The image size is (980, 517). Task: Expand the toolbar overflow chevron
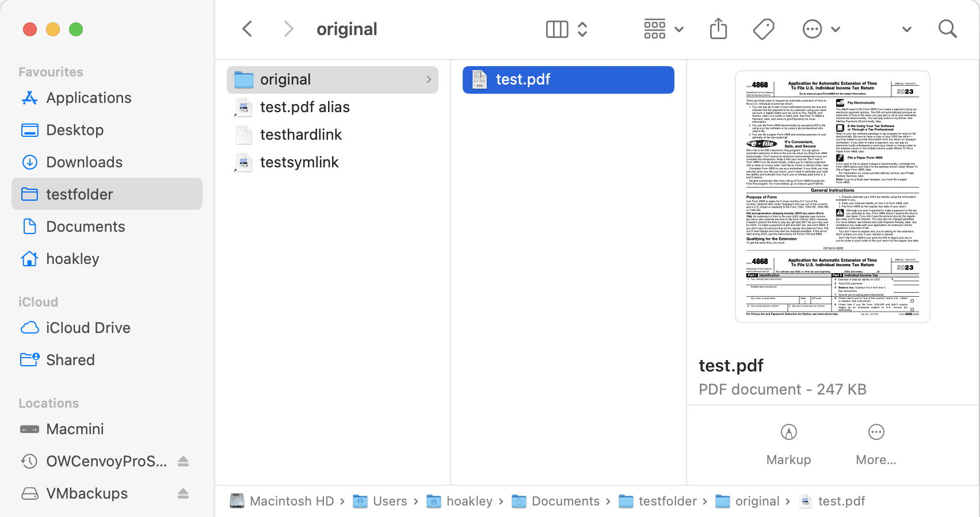(906, 29)
